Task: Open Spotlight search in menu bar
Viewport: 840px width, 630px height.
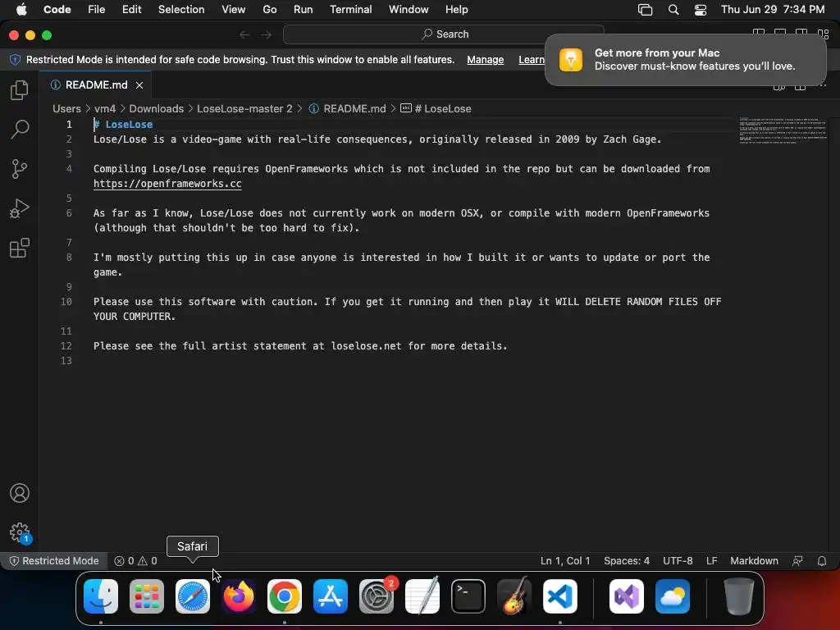Action: point(673,10)
